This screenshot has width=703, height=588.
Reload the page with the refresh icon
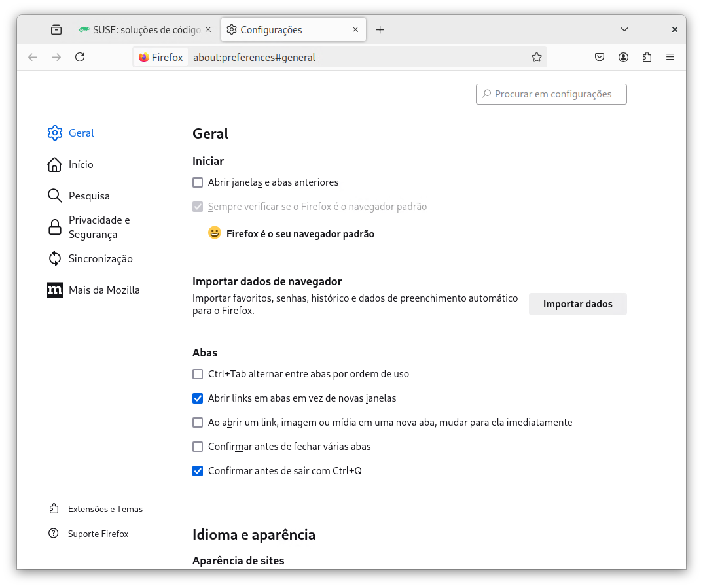pos(80,57)
